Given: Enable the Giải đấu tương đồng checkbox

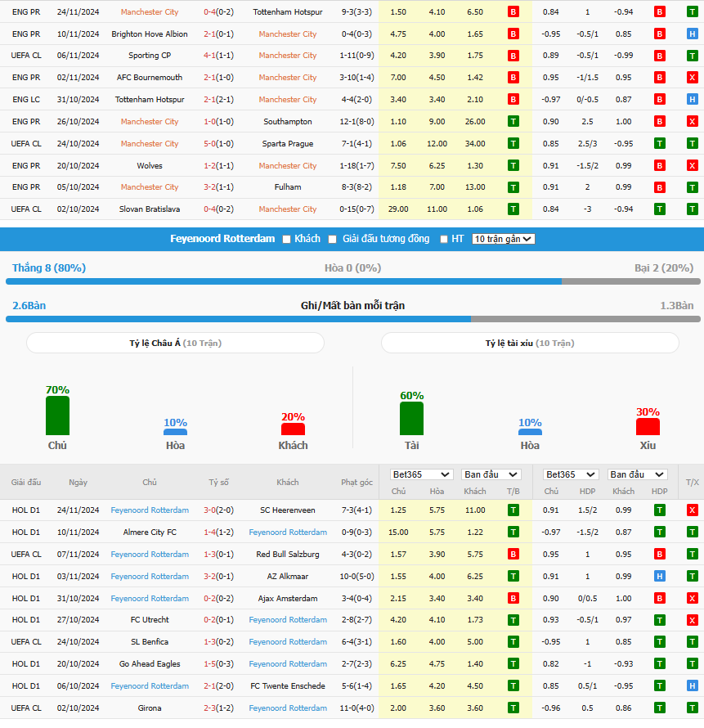Looking at the screenshot, I should click(332, 239).
